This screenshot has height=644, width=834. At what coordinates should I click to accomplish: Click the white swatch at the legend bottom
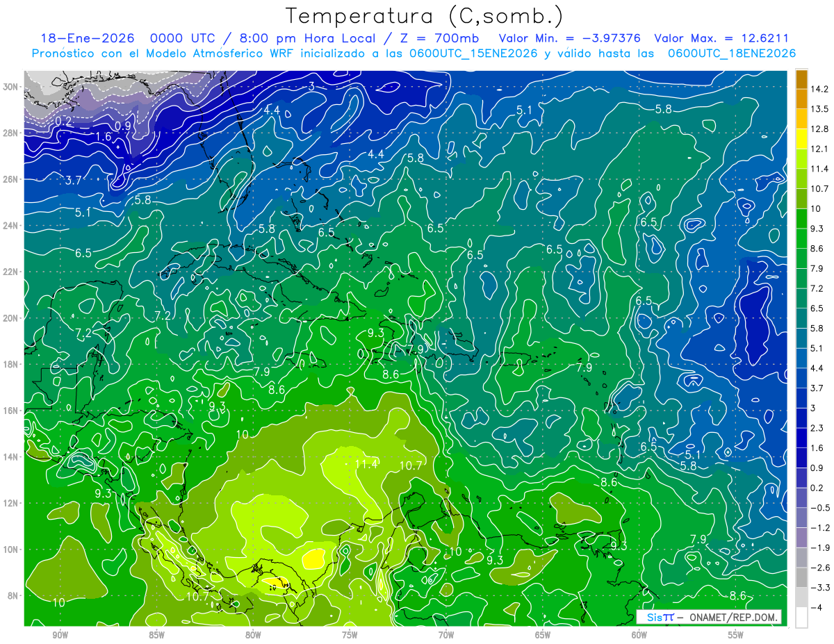tap(801, 617)
